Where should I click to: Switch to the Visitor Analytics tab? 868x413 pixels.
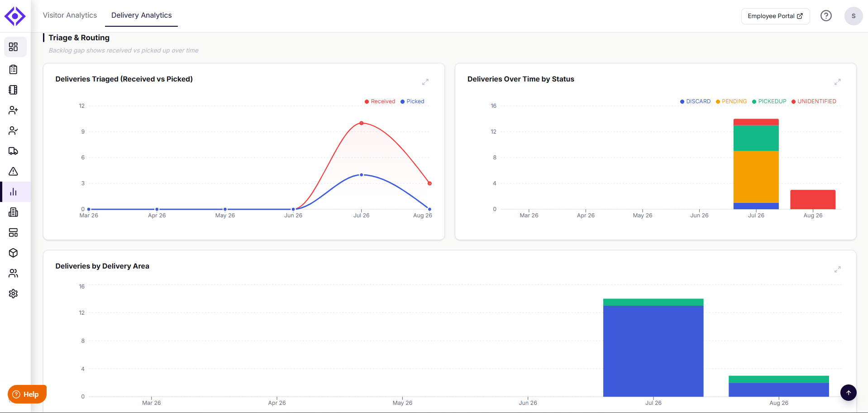tap(70, 15)
